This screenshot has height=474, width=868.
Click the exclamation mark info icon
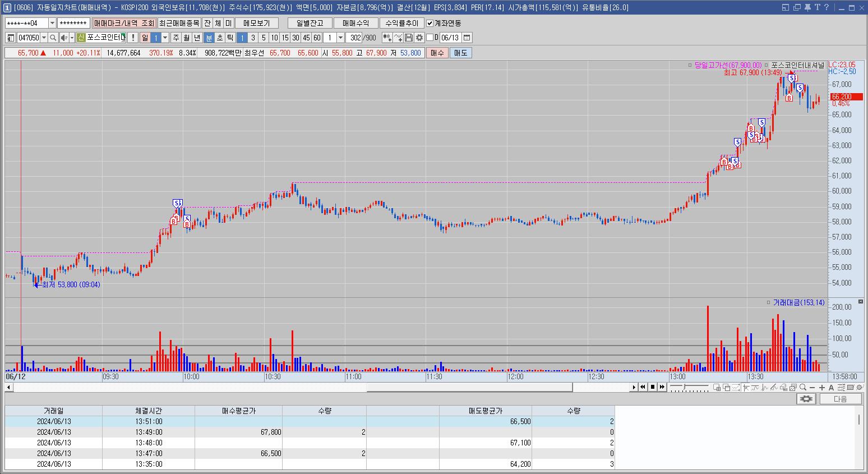click(132, 38)
